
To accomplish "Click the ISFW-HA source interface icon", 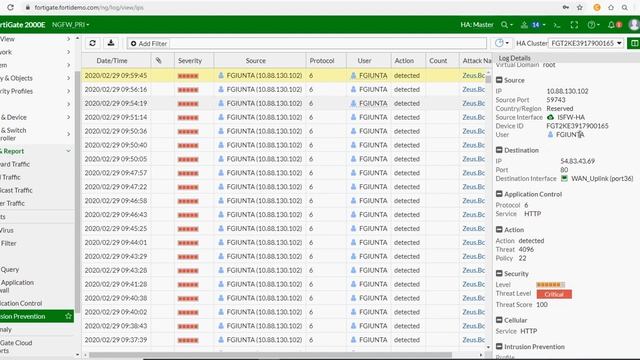I will tap(550, 117).
